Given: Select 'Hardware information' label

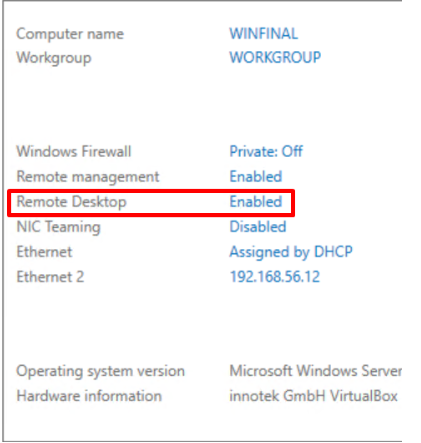Looking at the screenshot, I should 89,396.
